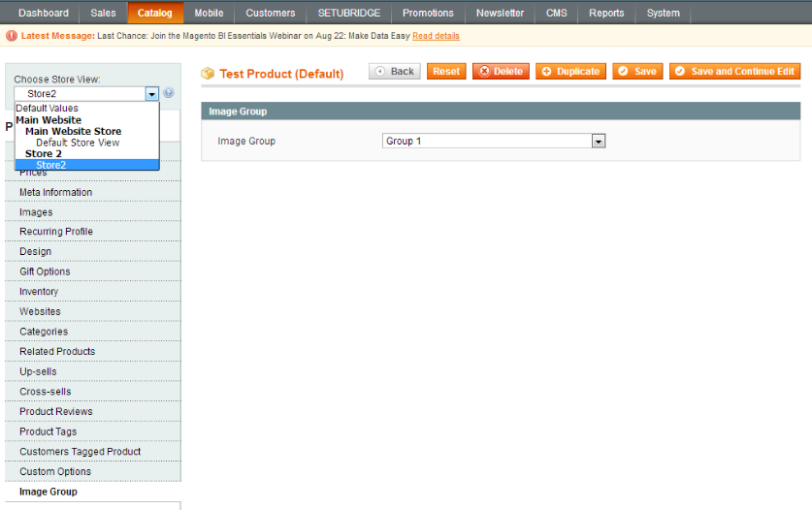Click the latest message warning icon

pyautogui.click(x=12, y=36)
